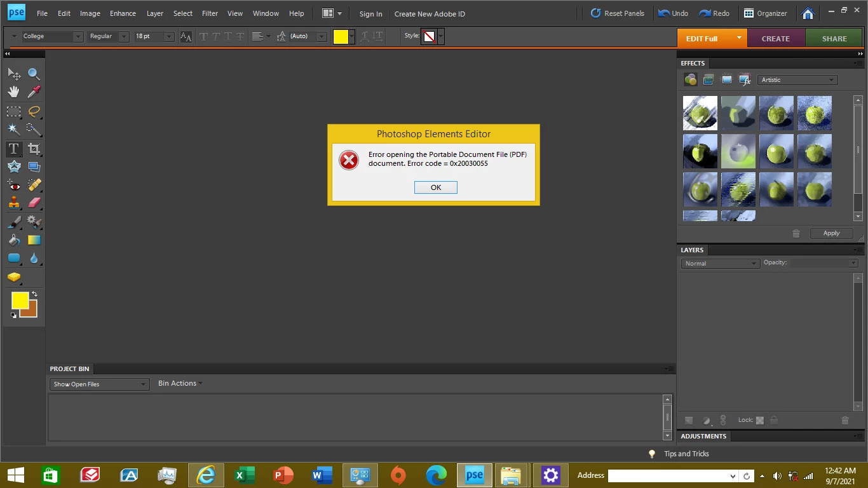Switch foreground and background colors
This screenshot has height=488, width=868.
[x=34, y=294]
